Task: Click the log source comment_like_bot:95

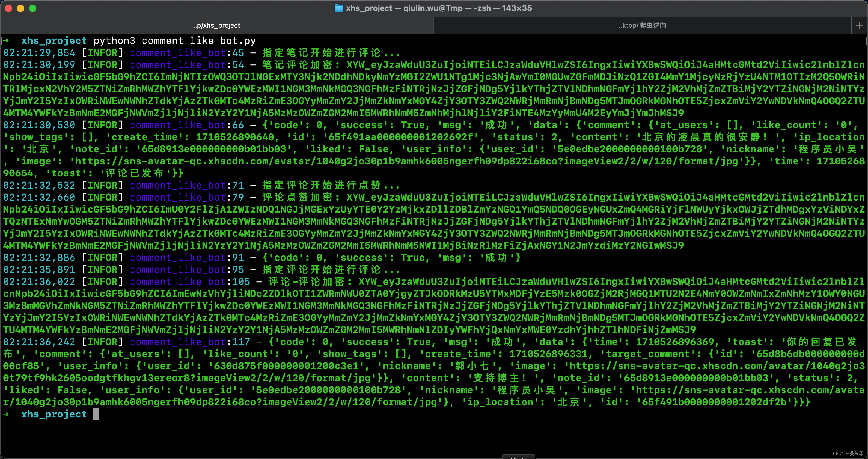Action: [x=187, y=270]
